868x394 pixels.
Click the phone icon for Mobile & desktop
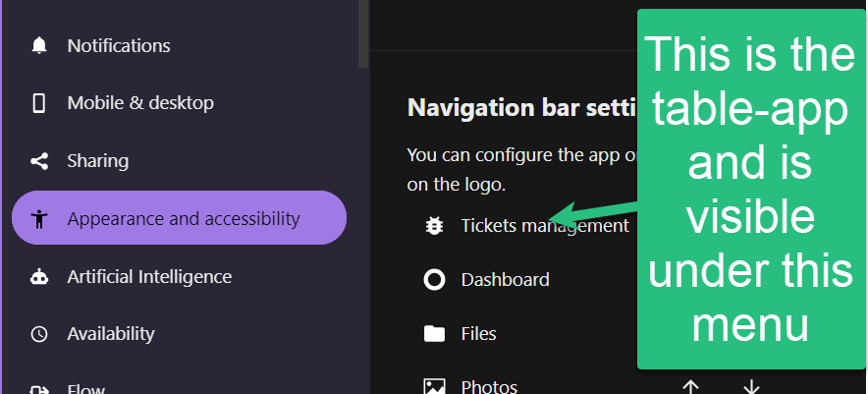coord(39,103)
